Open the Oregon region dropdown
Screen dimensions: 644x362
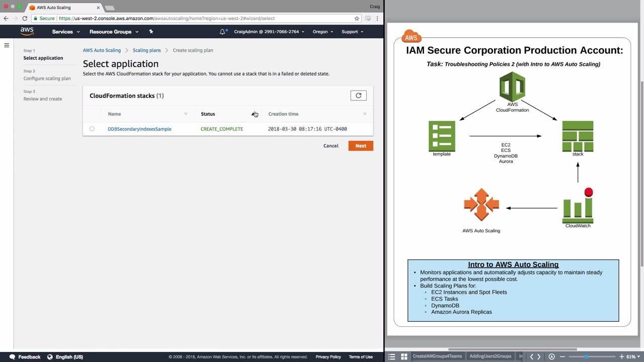pyautogui.click(x=323, y=32)
